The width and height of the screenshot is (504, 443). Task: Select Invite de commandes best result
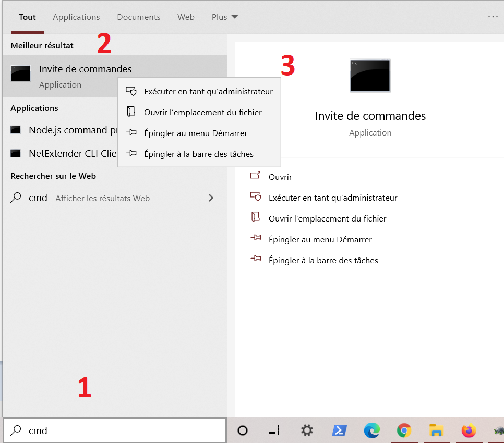pyautogui.click(x=115, y=76)
